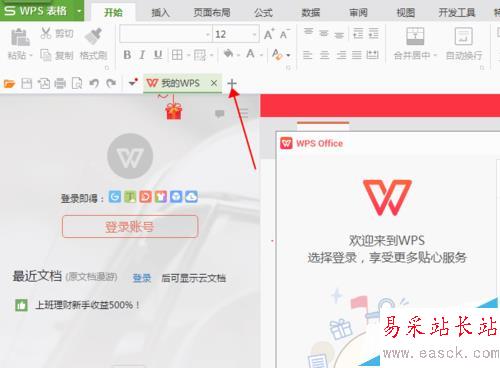Align cell content to top
The width and height of the screenshot is (500, 368).
[x=308, y=32]
